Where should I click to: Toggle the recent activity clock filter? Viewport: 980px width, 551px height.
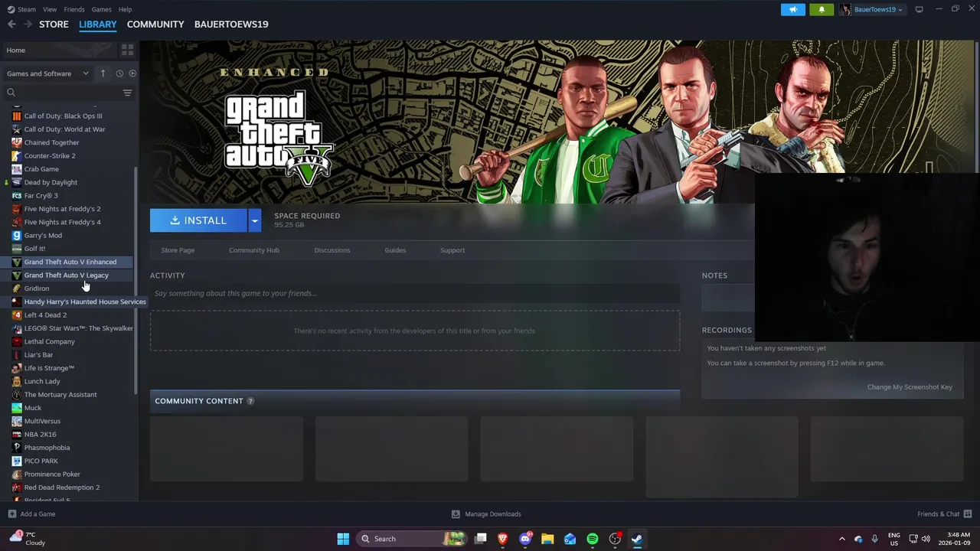pos(119,73)
